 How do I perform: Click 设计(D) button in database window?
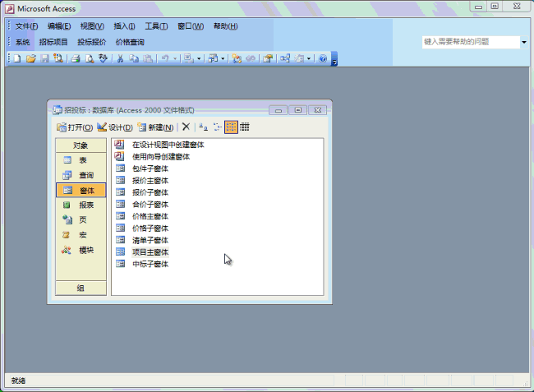[x=115, y=127]
